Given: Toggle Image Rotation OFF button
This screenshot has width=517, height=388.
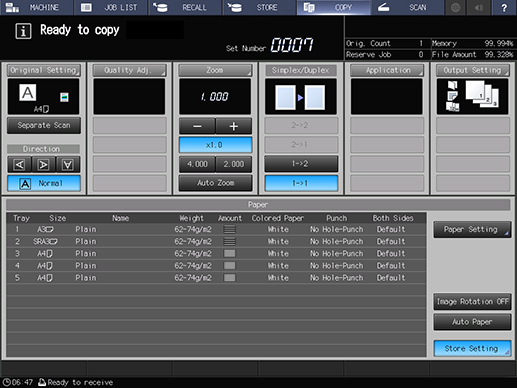Looking at the screenshot, I should [472, 302].
